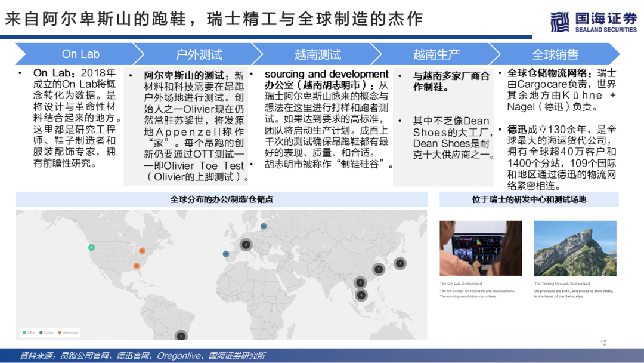Click the caption The On Lab, Switzerland
This screenshot has width=644, height=363.
[x=461, y=283]
